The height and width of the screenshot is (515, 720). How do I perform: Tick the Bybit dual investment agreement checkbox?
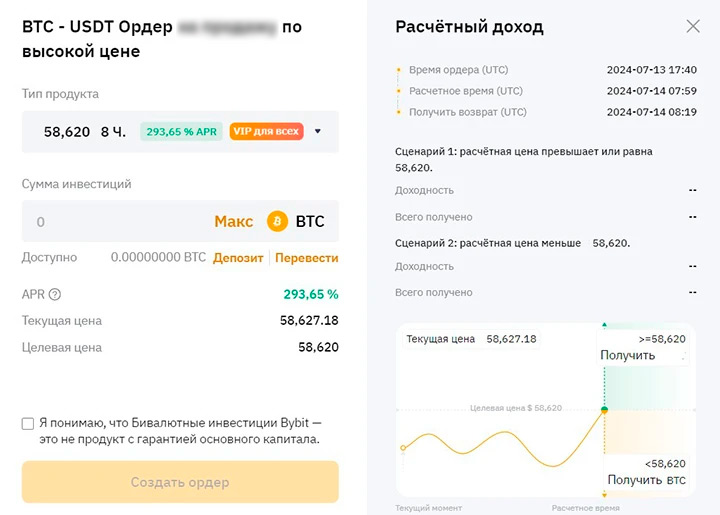pyautogui.click(x=28, y=423)
